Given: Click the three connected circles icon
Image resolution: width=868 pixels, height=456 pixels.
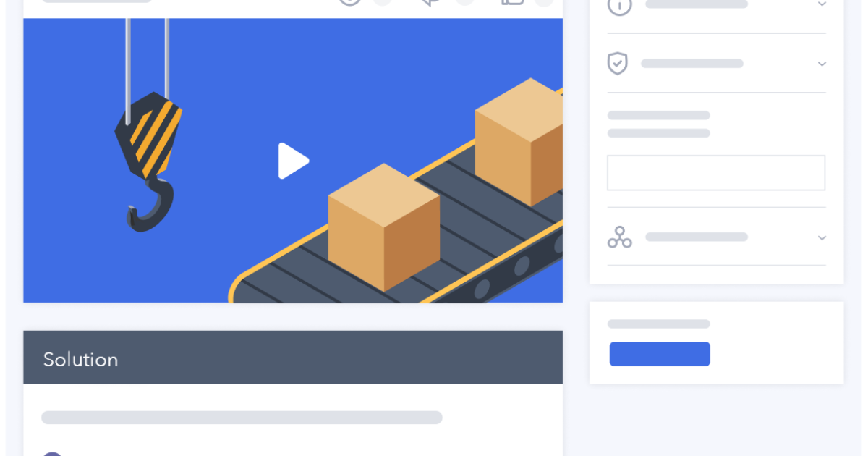Looking at the screenshot, I should click(x=619, y=237).
